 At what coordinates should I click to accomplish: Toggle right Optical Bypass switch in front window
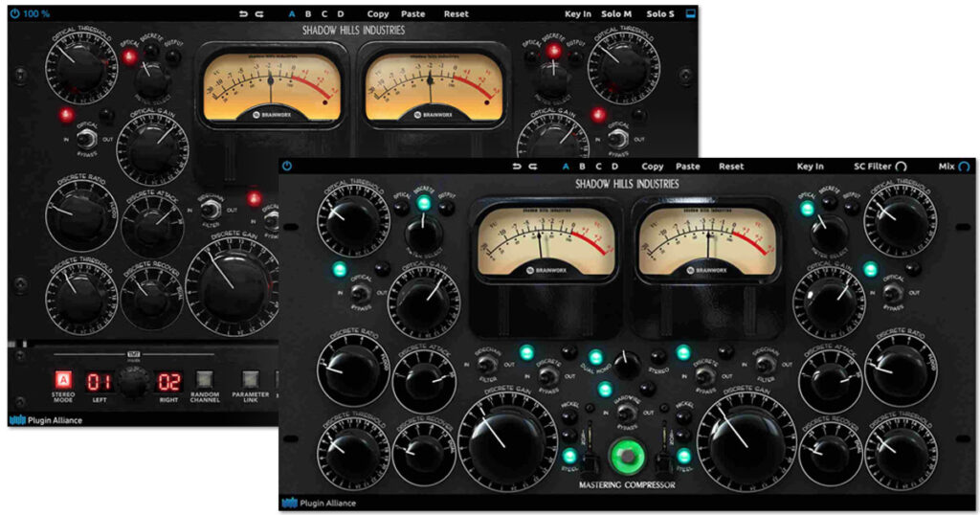893,292
